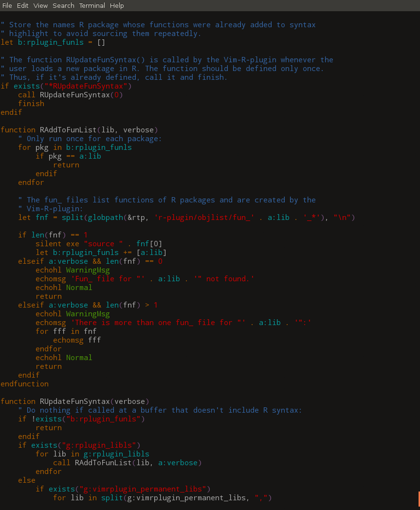Click the 'echomsg fff' statement
The width and height of the screenshot is (420, 510).
(x=77, y=340)
